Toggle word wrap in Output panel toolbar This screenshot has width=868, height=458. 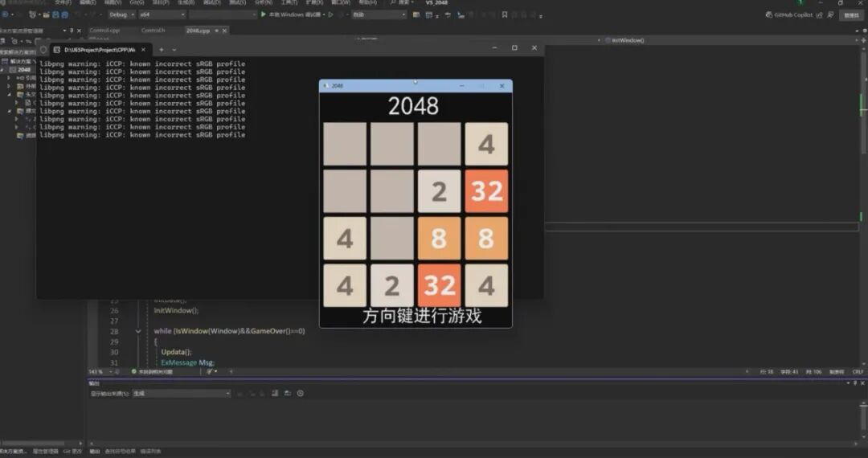287,393
